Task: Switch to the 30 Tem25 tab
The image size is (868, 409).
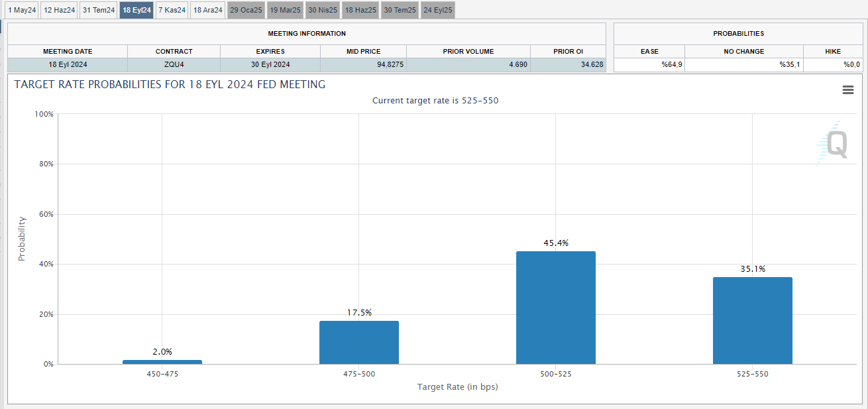Action: click(x=400, y=10)
